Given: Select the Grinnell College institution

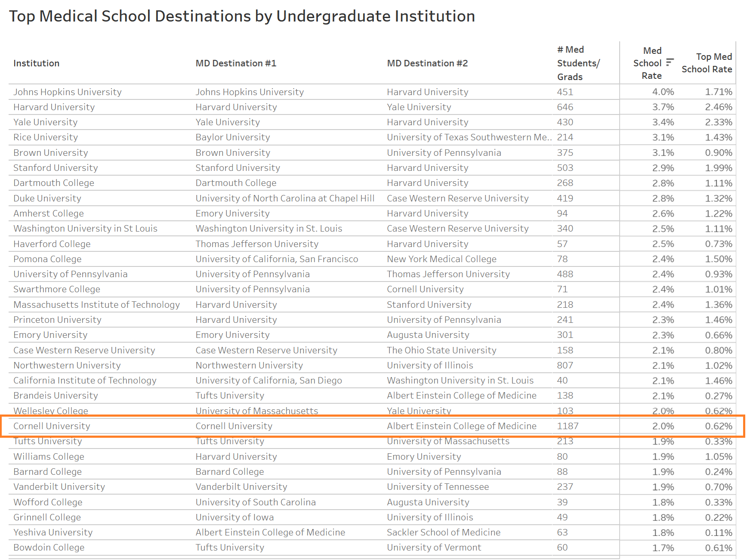Looking at the screenshot, I should pos(47,517).
